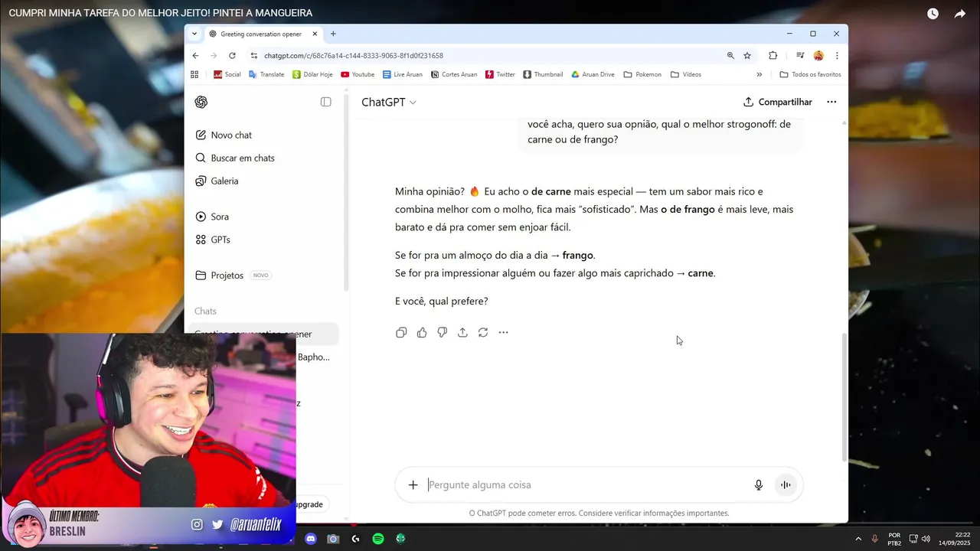Screen dimensions: 980x551
Task: Expand the ChatGPT model dropdown
Action: point(389,102)
